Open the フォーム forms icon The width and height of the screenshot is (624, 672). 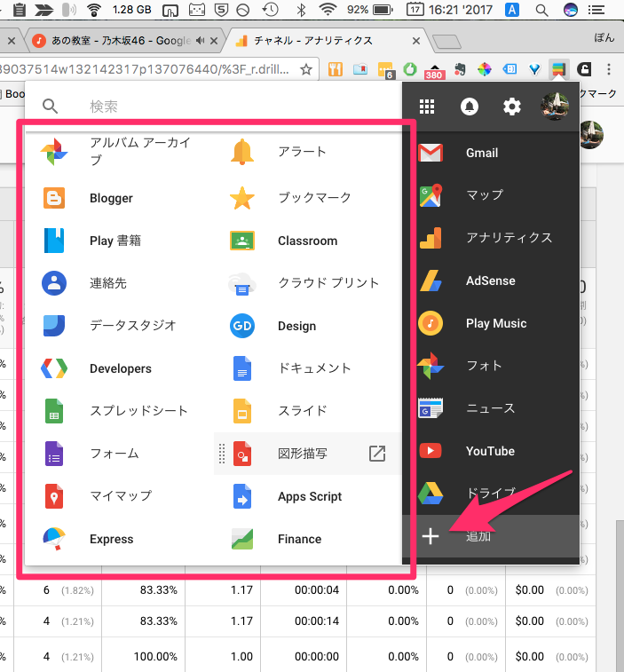click(54, 454)
